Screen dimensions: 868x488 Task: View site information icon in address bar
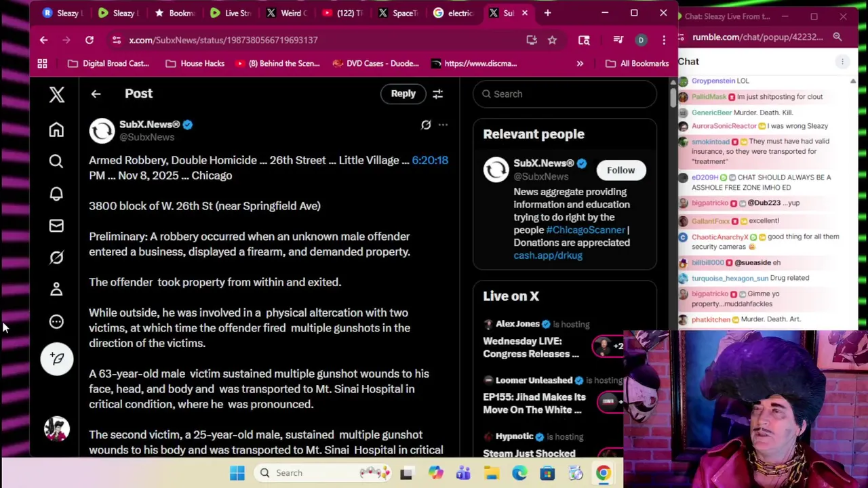point(117,40)
